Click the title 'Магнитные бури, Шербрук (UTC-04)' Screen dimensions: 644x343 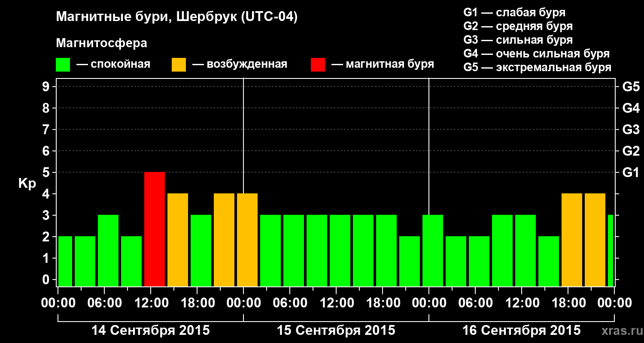[176, 17]
